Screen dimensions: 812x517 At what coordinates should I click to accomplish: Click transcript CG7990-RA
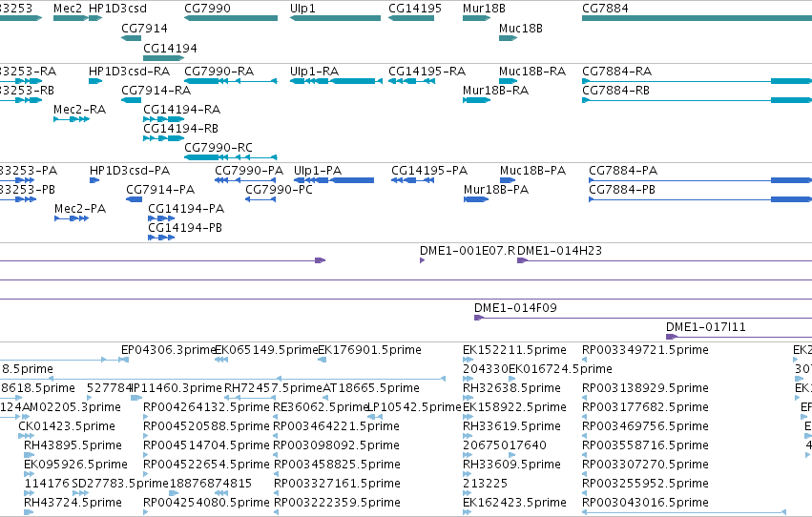coord(231,81)
